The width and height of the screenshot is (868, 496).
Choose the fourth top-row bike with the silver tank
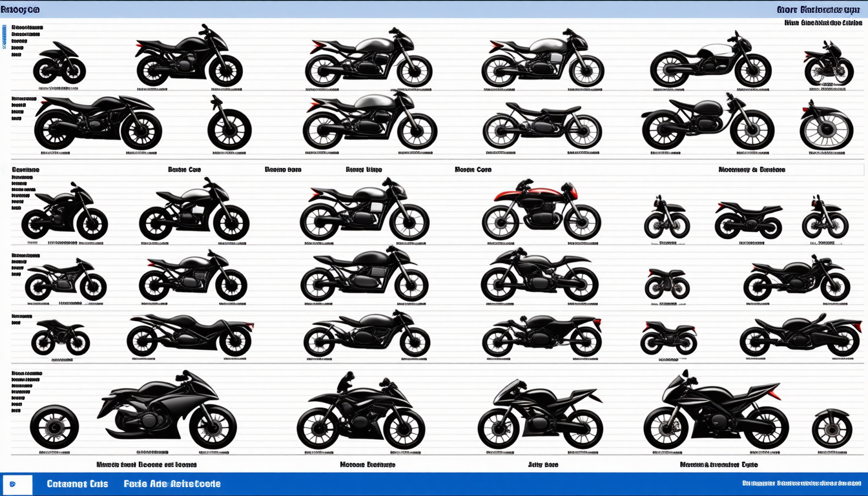point(542,58)
